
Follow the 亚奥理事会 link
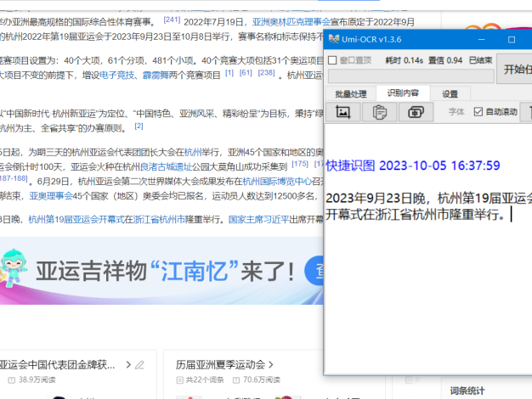pyautogui.click(x=51, y=196)
